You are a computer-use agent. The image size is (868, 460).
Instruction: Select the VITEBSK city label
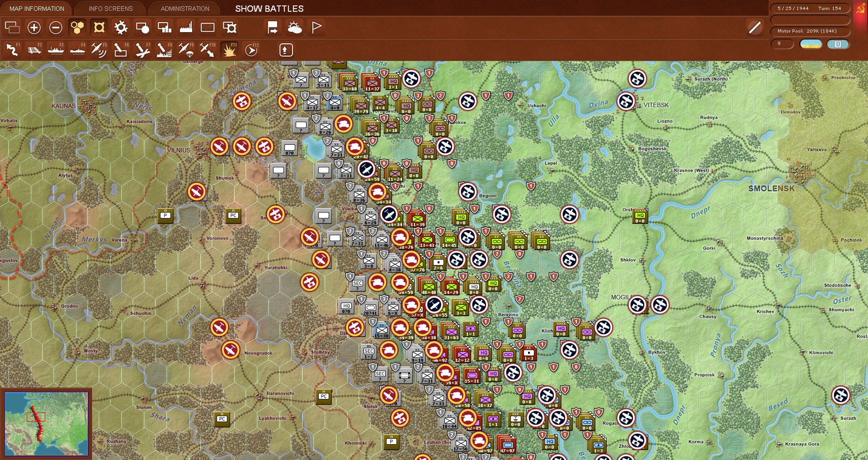656,105
